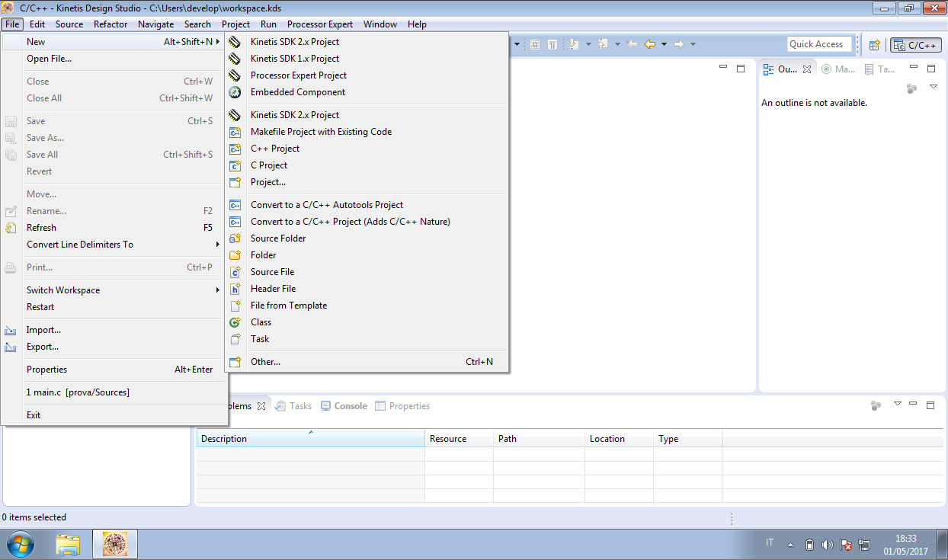Click Open File... in the File menu

click(x=113, y=59)
